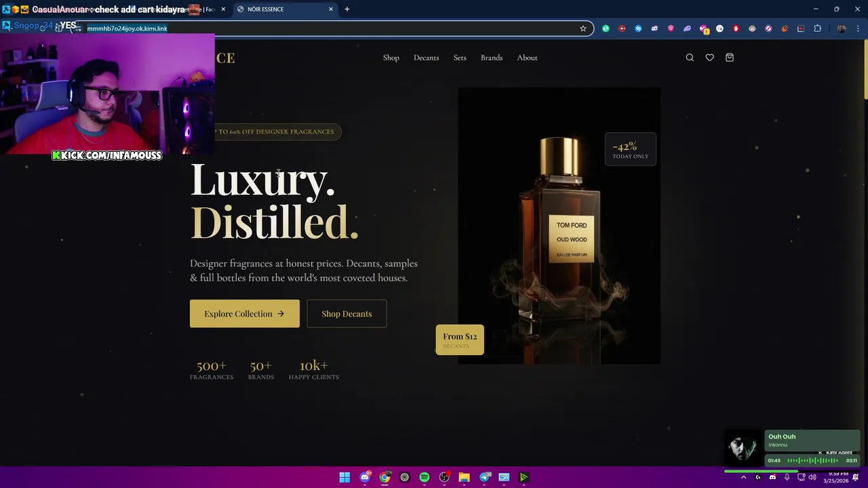Expand the hidden system tray icons chevron
868x488 pixels.
(x=743, y=477)
